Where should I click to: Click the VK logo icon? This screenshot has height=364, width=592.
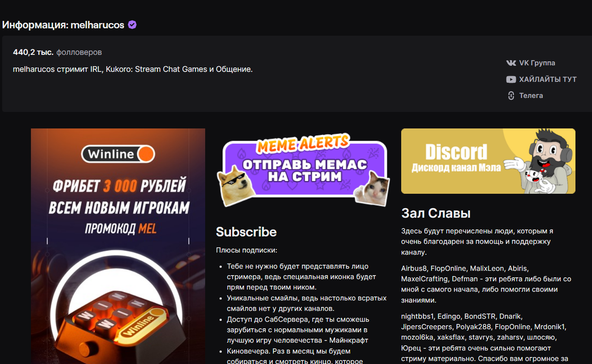point(511,63)
